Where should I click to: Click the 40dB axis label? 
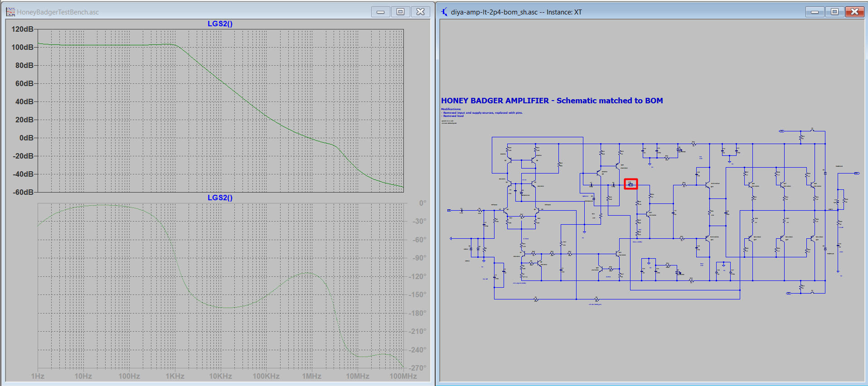(24, 101)
